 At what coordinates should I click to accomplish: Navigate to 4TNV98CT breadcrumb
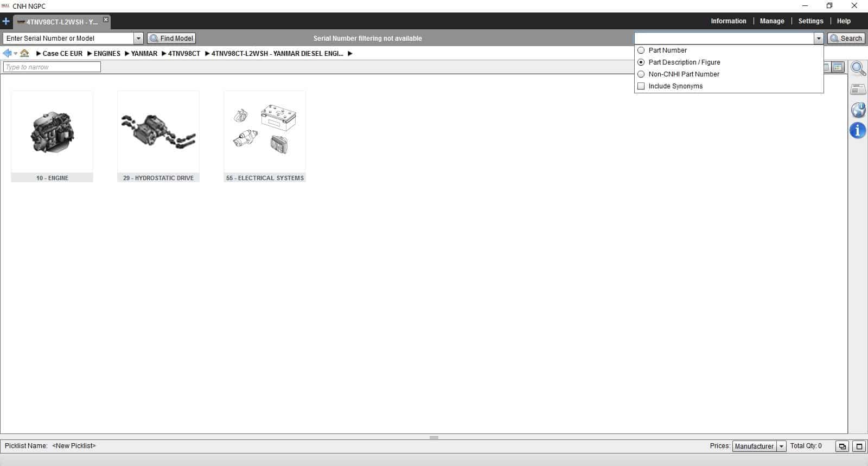pos(184,54)
